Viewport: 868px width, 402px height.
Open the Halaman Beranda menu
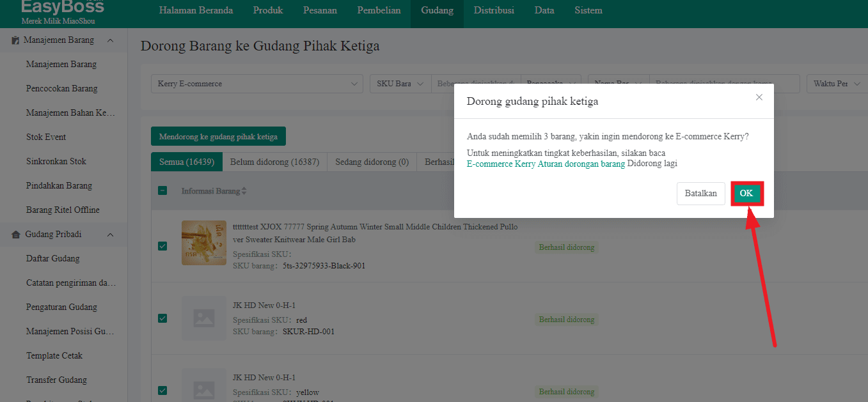pos(196,10)
